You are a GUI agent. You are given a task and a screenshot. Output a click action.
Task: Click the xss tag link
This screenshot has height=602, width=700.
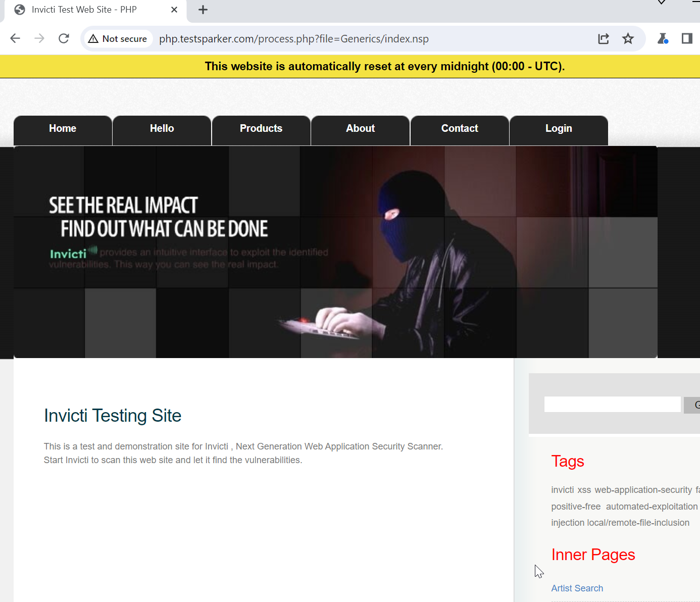tap(584, 489)
